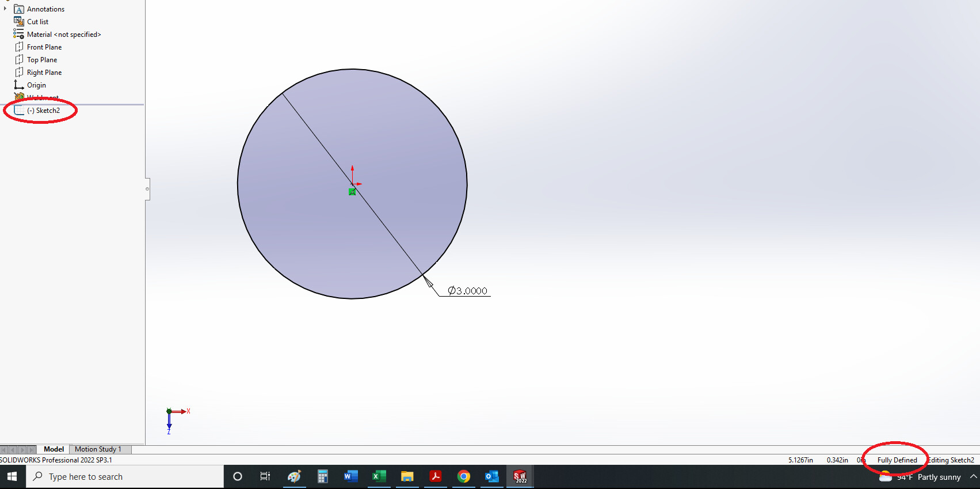This screenshot has height=489, width=980.
Task: Select the Front Plane
Action: [44, 47]
